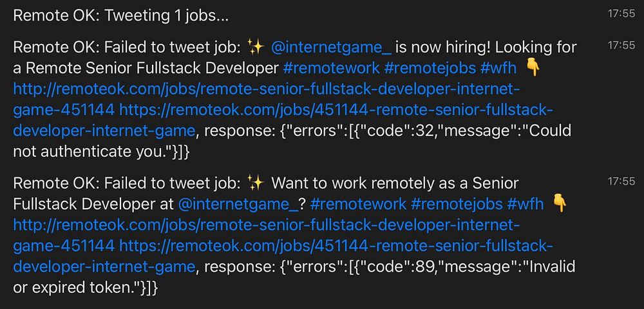
Task: Follow the https://remoteok.com/jobs/451144 link in the "Want to work" message
Action: click(336, 246)
